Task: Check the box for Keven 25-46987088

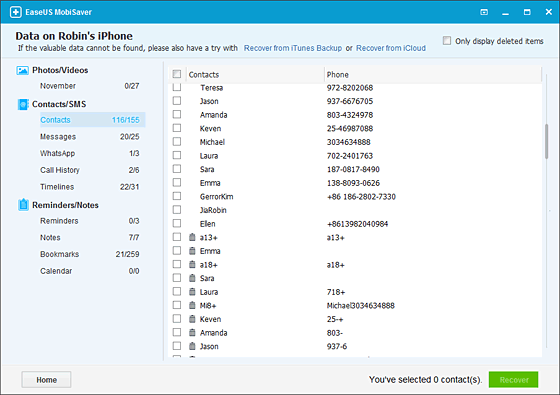Action: (177, 128)
